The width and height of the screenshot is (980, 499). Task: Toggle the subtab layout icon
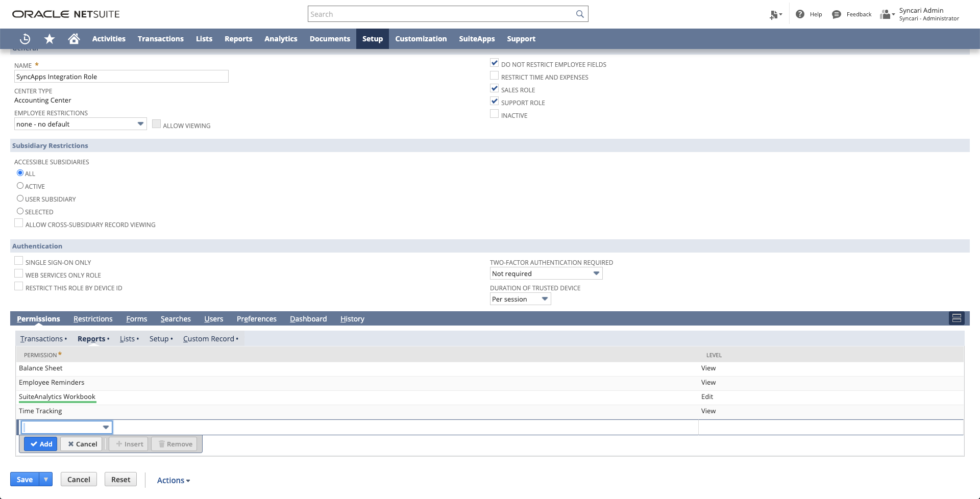(957, 318)
